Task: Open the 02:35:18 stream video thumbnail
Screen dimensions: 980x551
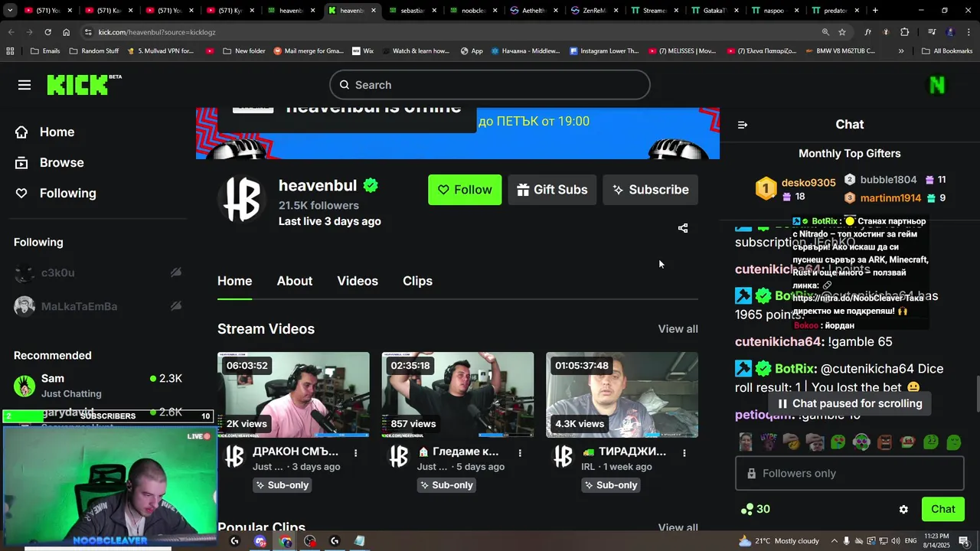Action: (x=458, y=395)
